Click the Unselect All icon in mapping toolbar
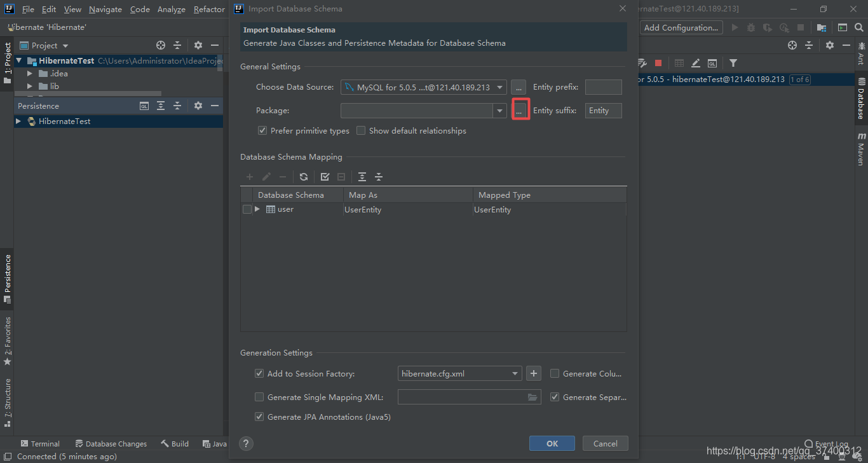 (341, 177)
